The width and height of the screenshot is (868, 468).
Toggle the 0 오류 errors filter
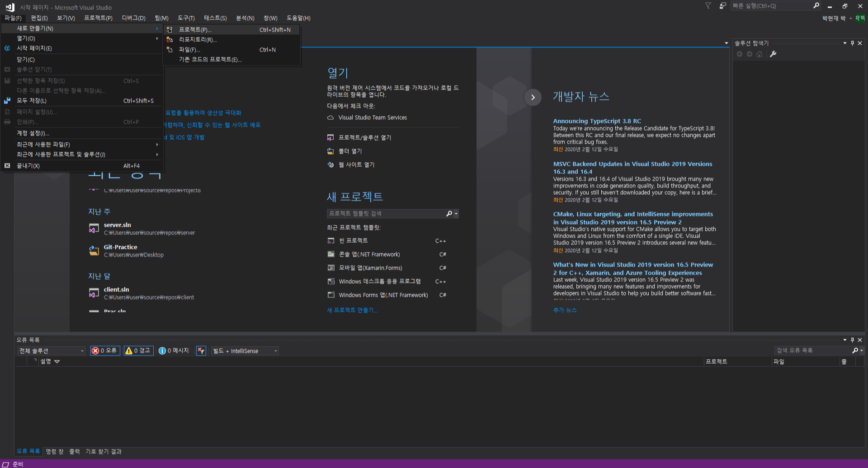pos(105,351)
